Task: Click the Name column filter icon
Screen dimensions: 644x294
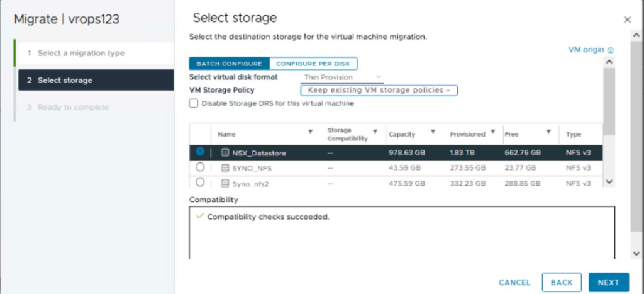Action: (x=311, y=132)
